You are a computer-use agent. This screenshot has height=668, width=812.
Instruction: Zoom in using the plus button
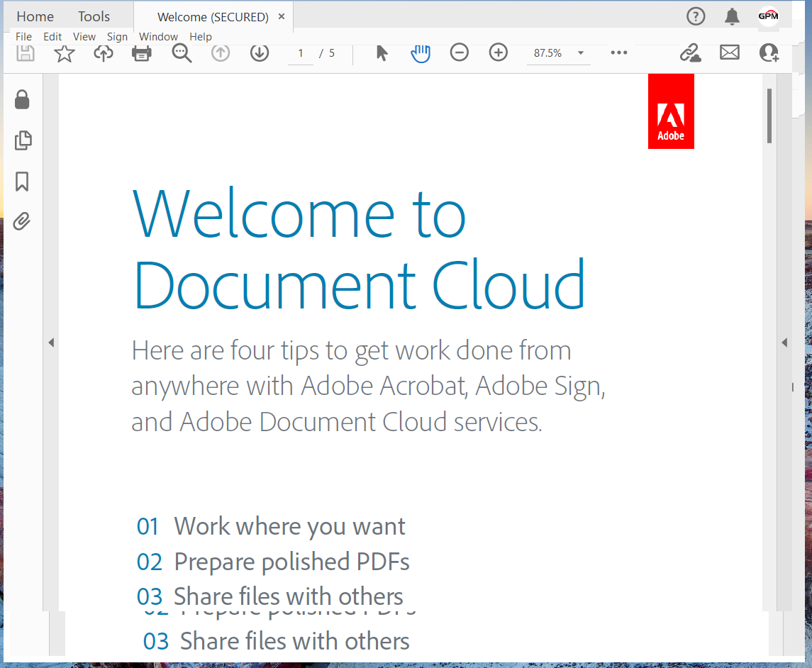[498, 52]
